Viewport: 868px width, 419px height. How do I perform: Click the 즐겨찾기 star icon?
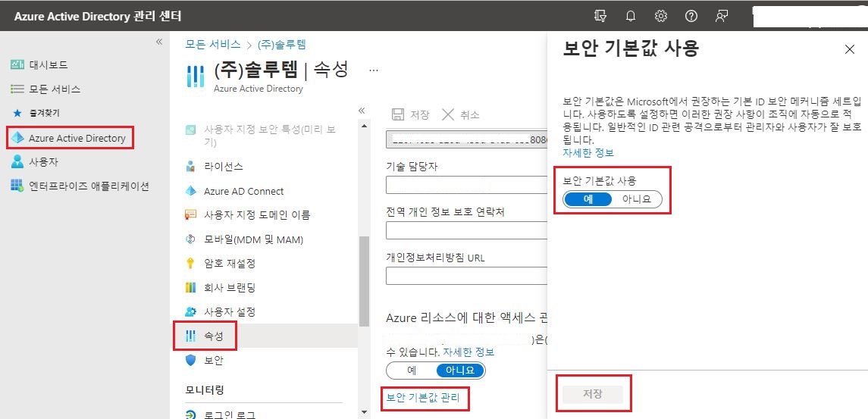point(17,113)
